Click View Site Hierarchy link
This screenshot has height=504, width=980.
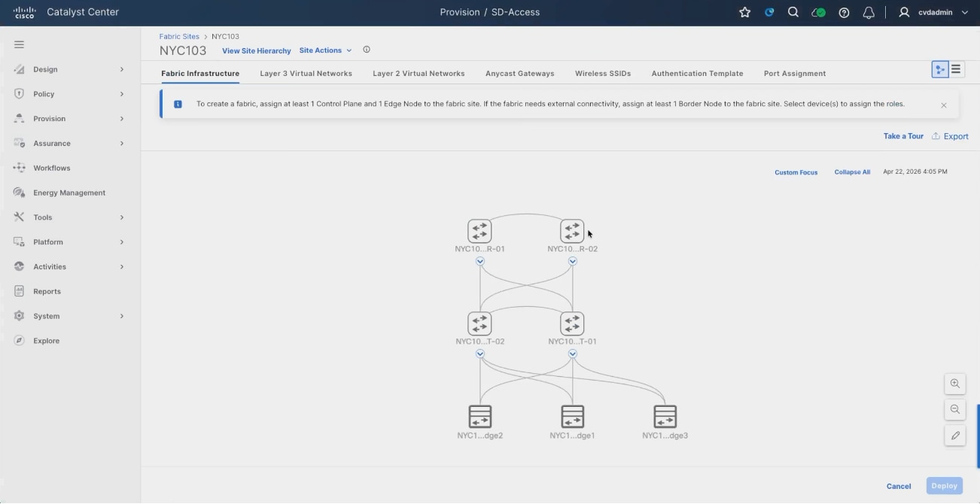pos(256,50)
